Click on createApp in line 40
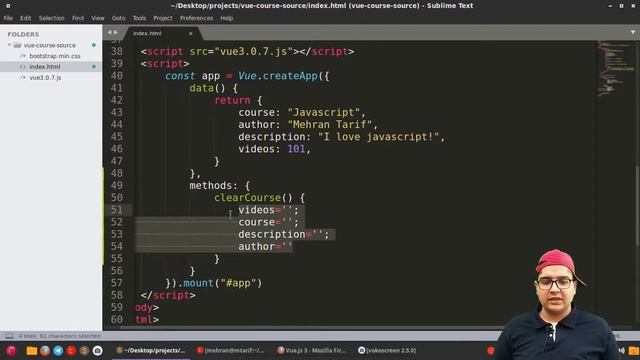Screen dimensions: 640x360 (x=290, y=76)
